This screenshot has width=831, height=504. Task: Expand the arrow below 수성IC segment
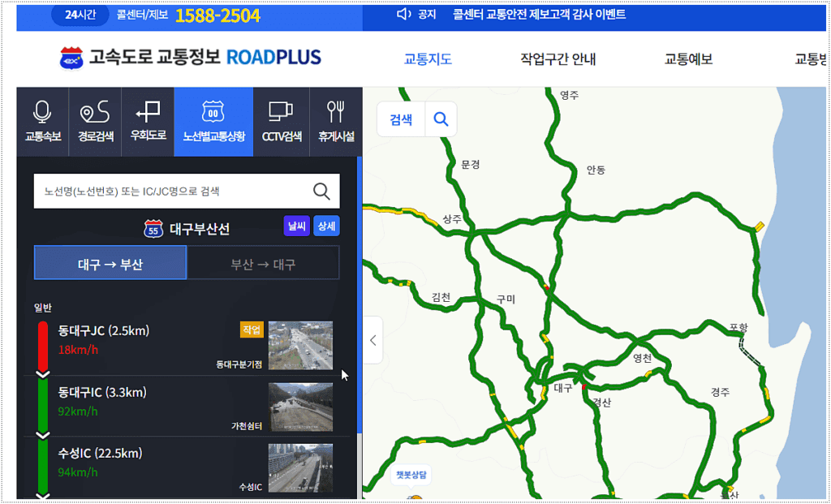[x=43, y=495]
